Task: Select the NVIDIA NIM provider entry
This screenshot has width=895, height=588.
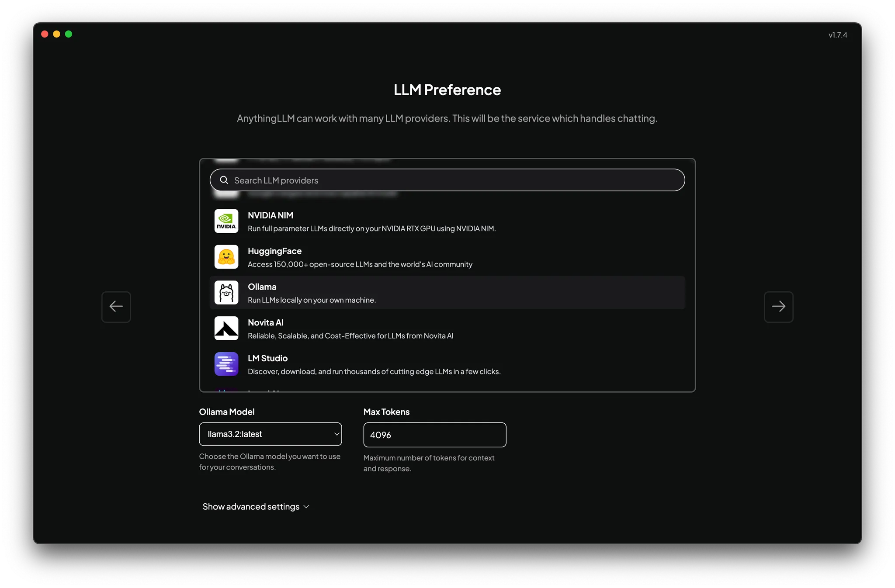Action: point(371,221)
